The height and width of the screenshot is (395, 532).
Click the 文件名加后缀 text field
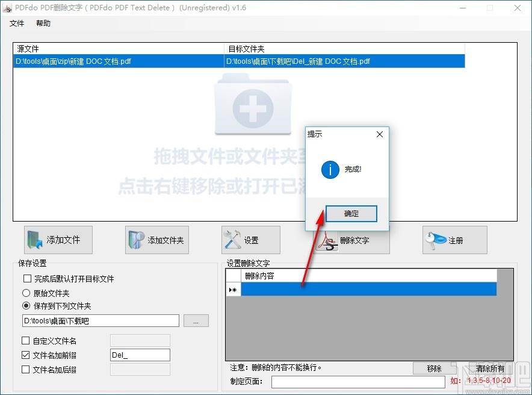[140, 370]
